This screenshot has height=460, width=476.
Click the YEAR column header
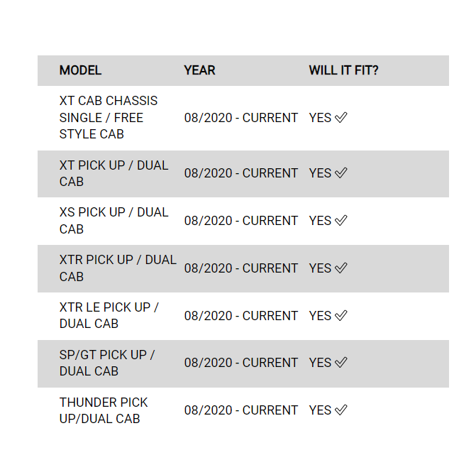(x=199, y=70)
